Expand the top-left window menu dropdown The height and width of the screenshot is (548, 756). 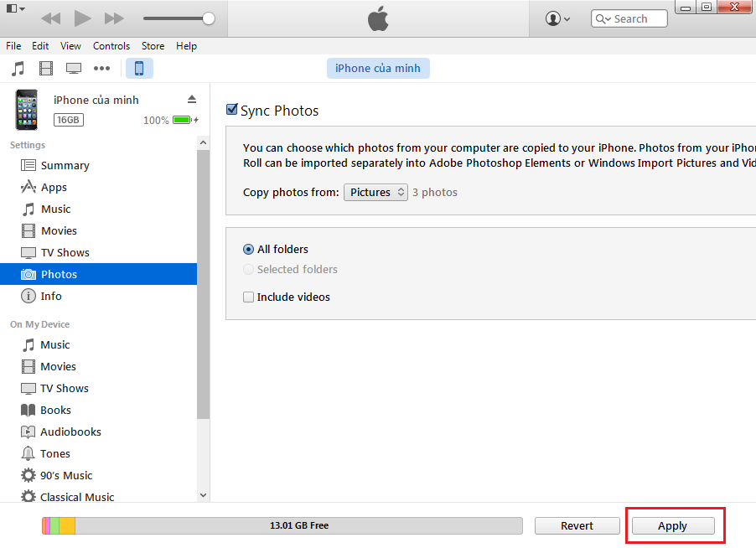tap(15, 8)
